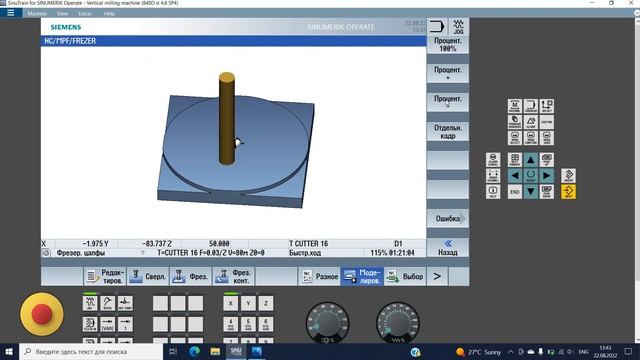Toggle the 6th axis key
This screenshot has width=640, height=360.
click(266, 324)
